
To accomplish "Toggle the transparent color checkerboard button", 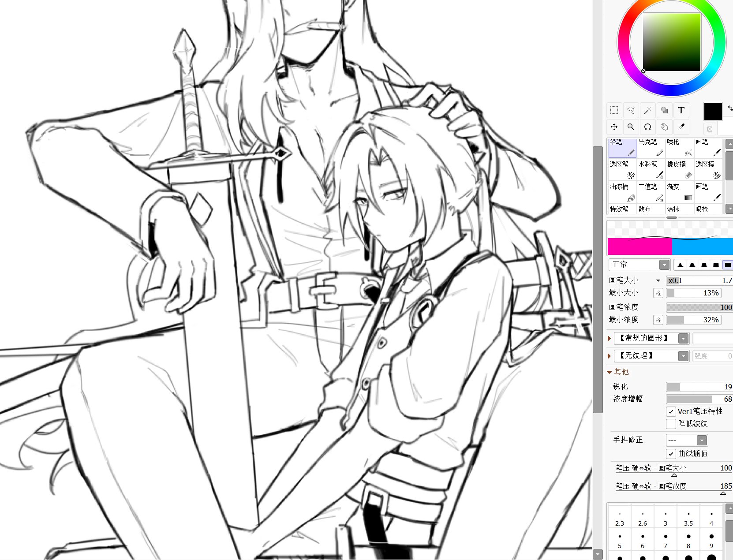I will 710,129.
